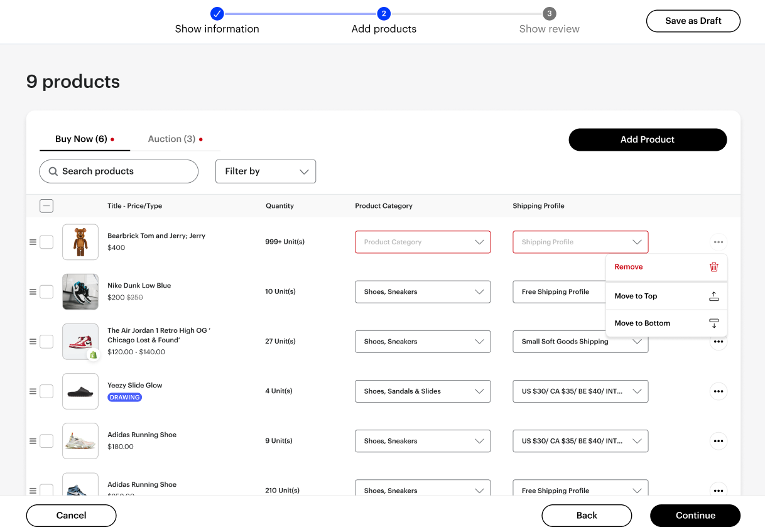Image resolution: width=765 pixels, height=532 pixels.
Task: Expand Product Category dropdown for Bearbrick
Action: pyautogui.click(x=423, y=242)
